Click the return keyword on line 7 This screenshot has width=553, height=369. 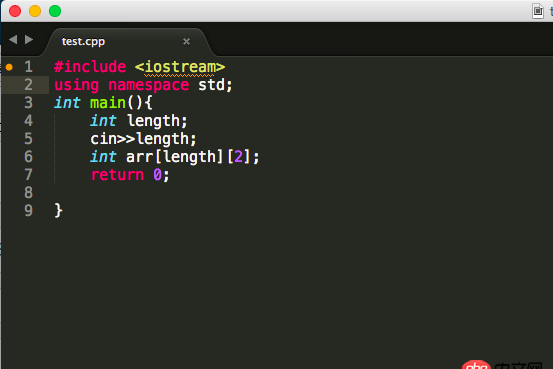pos(117,175)
